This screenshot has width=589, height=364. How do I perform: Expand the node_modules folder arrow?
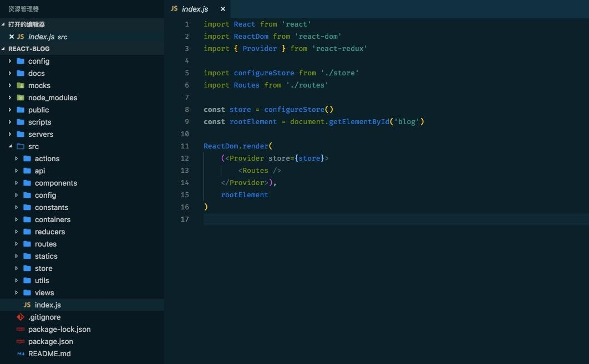tap(10, 98)
